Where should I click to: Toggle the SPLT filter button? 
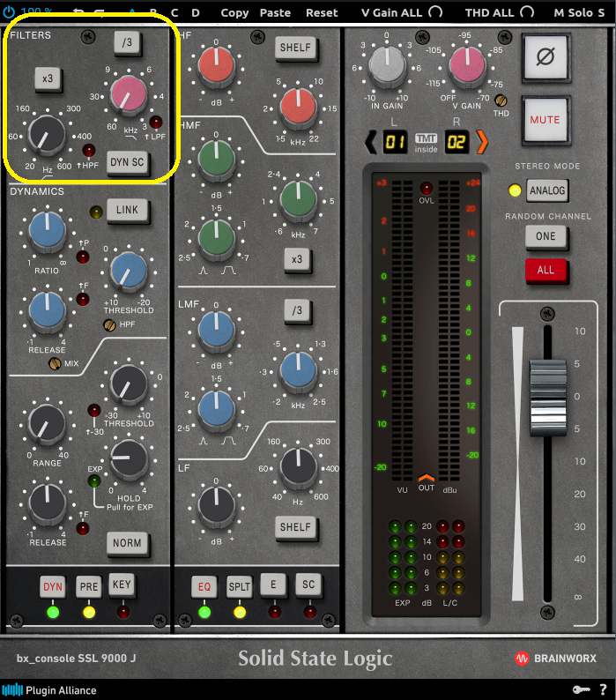tap(239, 586)
